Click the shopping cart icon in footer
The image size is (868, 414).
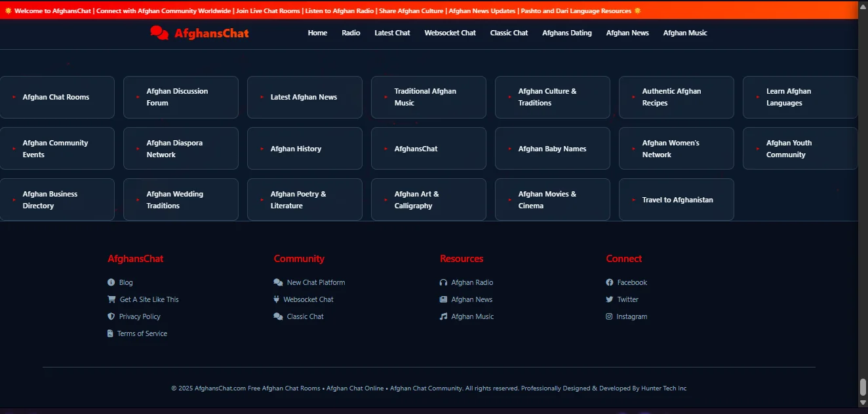coord(111,299)
